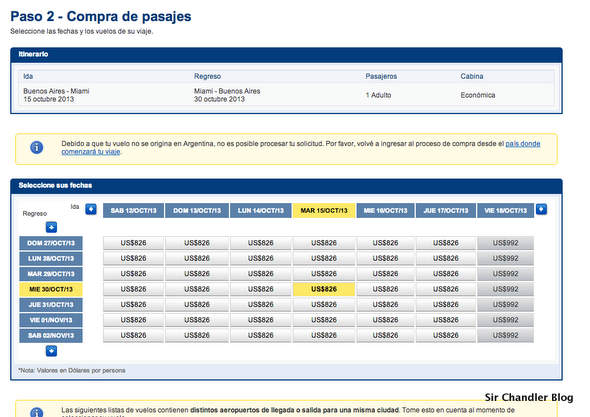This screenshot has height=417, width=590.
Task: Pick US$826 fare for LUN 14/OCT and MAR 29/OCT
Action: [260, 274]
